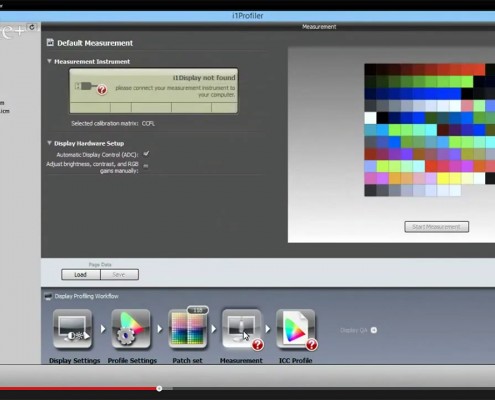
Task: Click the 'Display Profiling Workflow' title text
Action: 86,296
